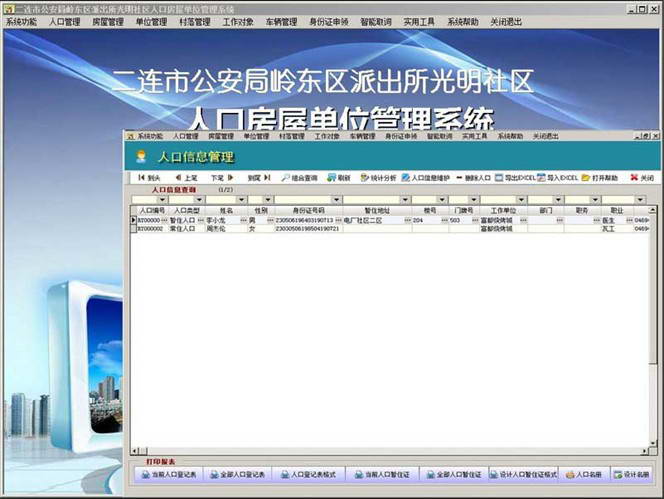The height and width of the screenshot is (499, 664).
Task: Print 全部人口登记表 report
Action: point(238,474)
